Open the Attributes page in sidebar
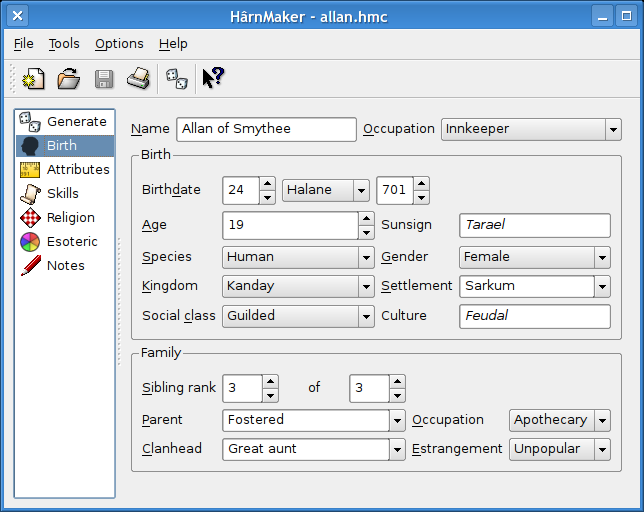This screenshot has height=512, width=644. point(65,170)
